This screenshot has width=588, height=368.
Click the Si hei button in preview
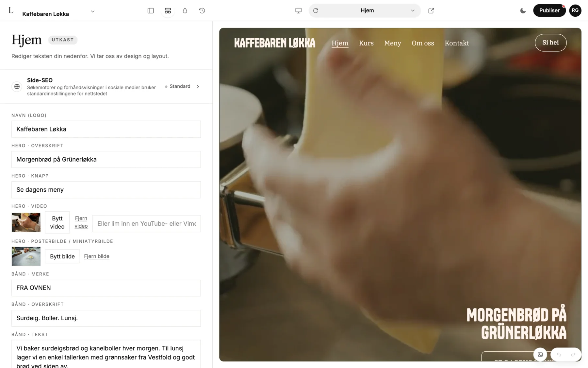[550, 43]
